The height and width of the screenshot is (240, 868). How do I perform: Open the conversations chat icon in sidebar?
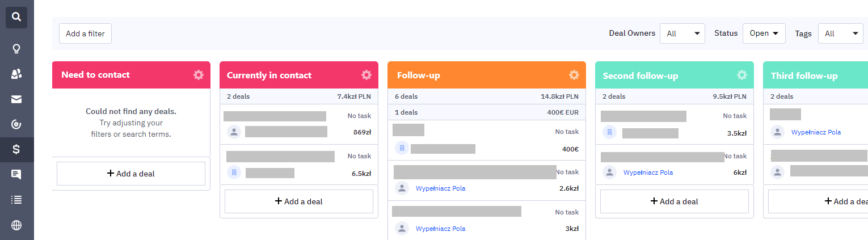click(16, 175)
